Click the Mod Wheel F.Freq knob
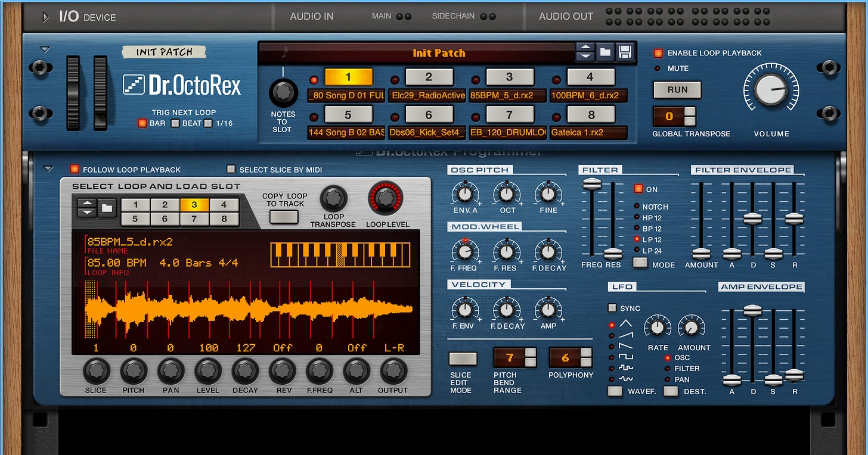 tap(464, 251)
